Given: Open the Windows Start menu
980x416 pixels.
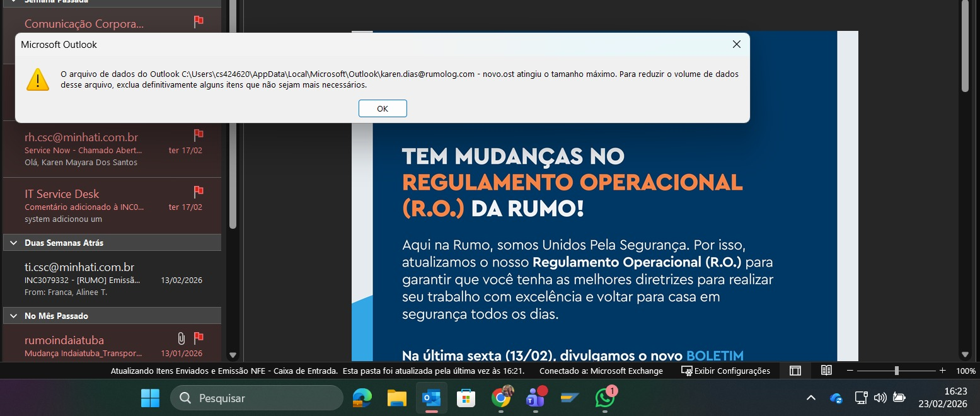Looking at the screenshot, I should 150,398.
